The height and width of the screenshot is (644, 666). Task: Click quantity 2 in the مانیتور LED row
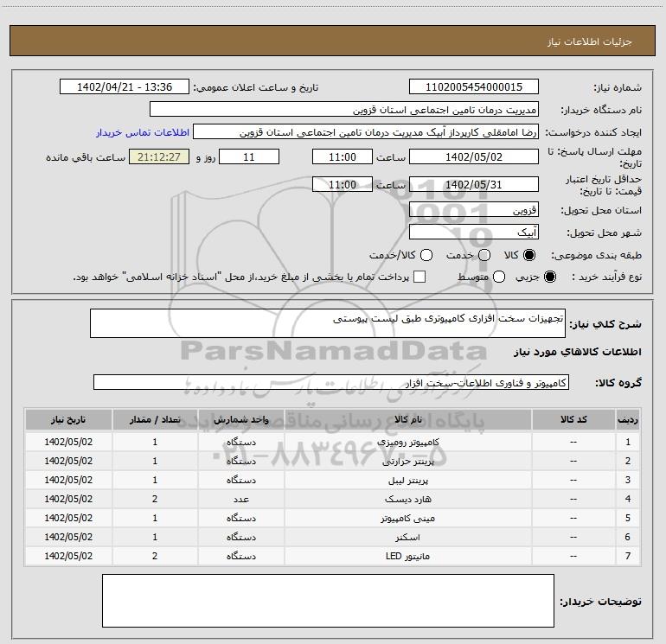pyautogui.click(x=155, y=556)
